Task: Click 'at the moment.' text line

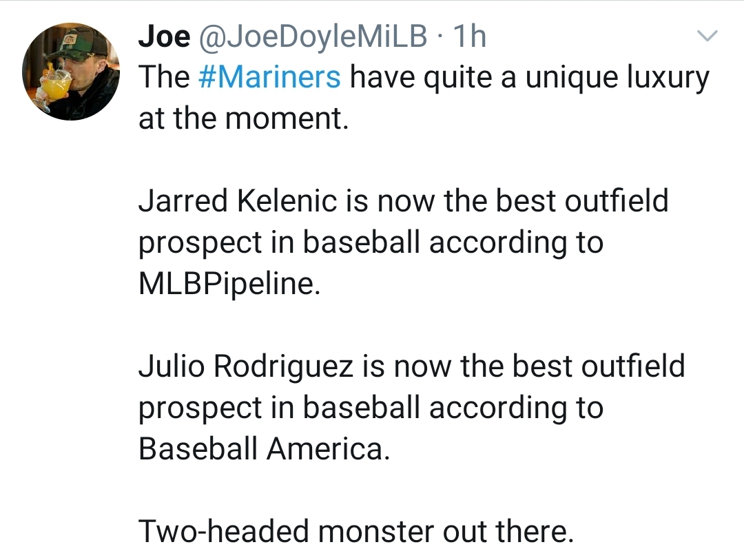Action: 244,118
